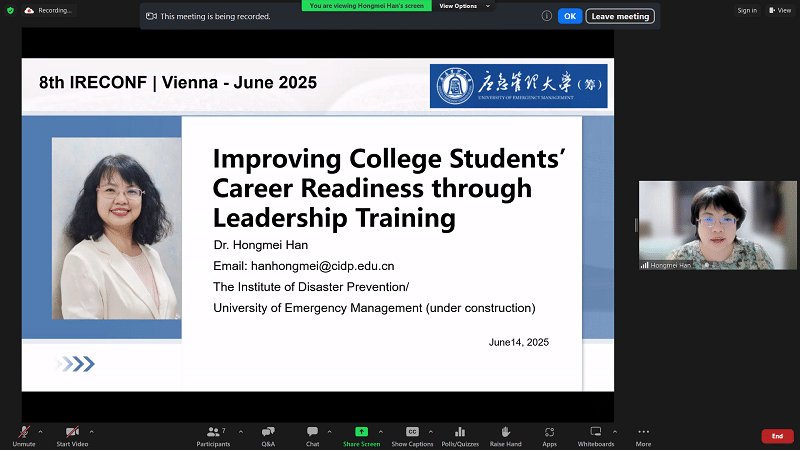This screenshot has width=800, height=450.
Task: Open the View layout menu
Action: coord(779,10)
